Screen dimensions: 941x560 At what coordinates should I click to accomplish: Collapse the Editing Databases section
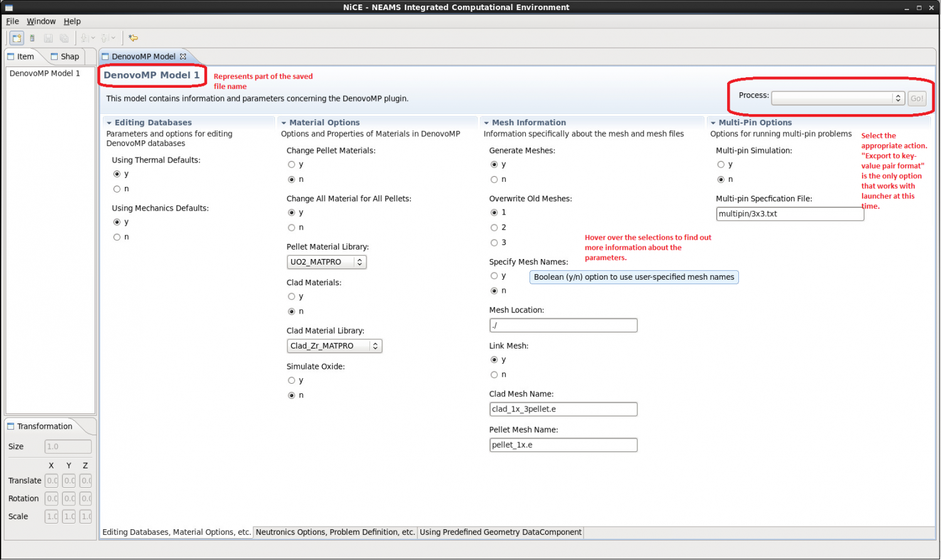coord(109,124)
